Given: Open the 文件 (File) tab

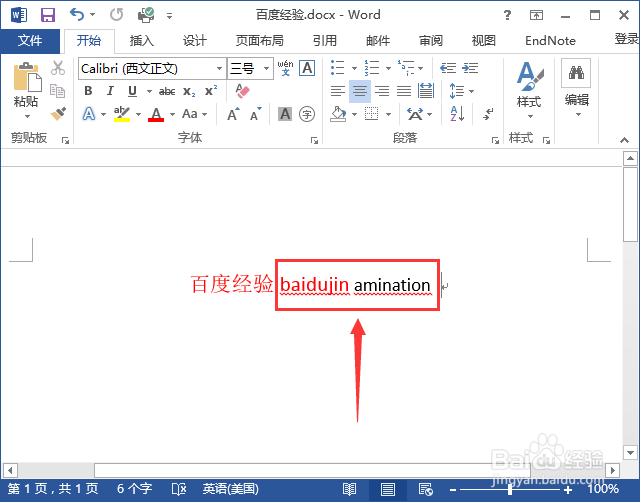Looking at the screenshot, I should coord(30,40).
